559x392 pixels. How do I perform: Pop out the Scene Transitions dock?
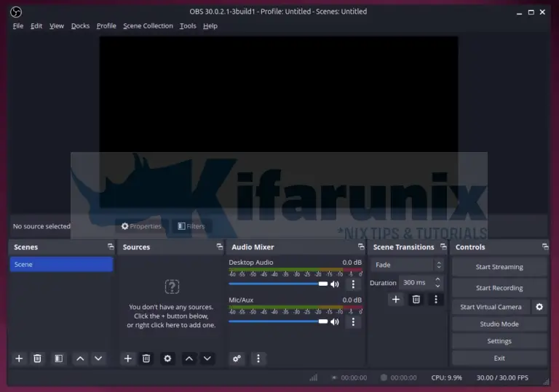coord(443,247)
